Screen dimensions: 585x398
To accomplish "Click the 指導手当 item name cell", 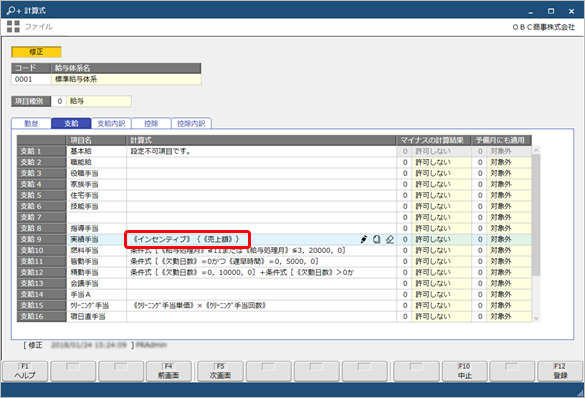I will pos(96,228).
